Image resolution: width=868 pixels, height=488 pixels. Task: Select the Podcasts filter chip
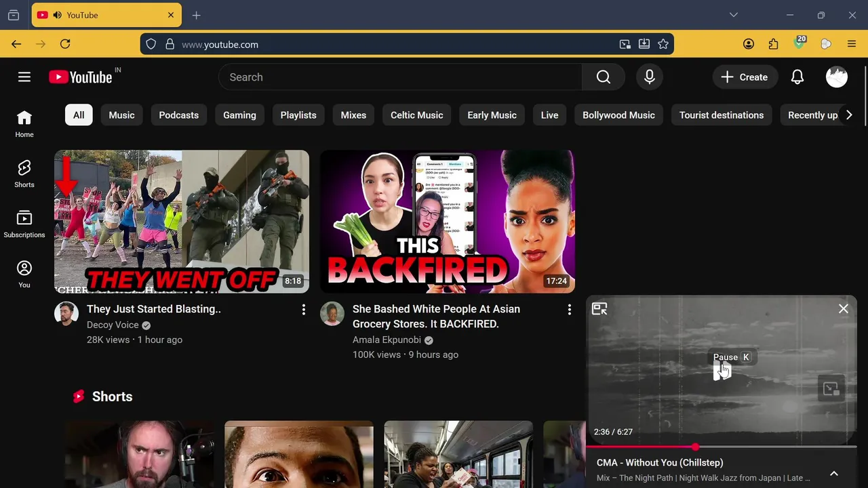click(179, 115)
